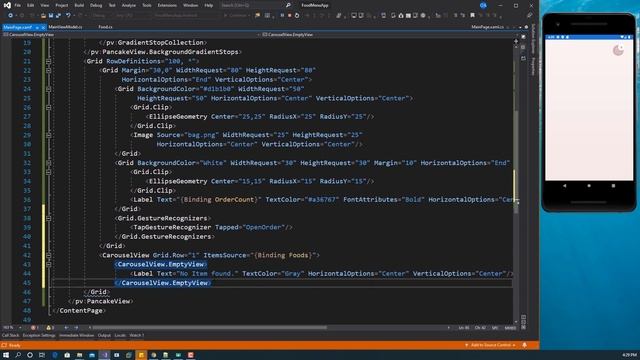Click the Navigate Backward circular toolbar icon

[x=10, y=16]
